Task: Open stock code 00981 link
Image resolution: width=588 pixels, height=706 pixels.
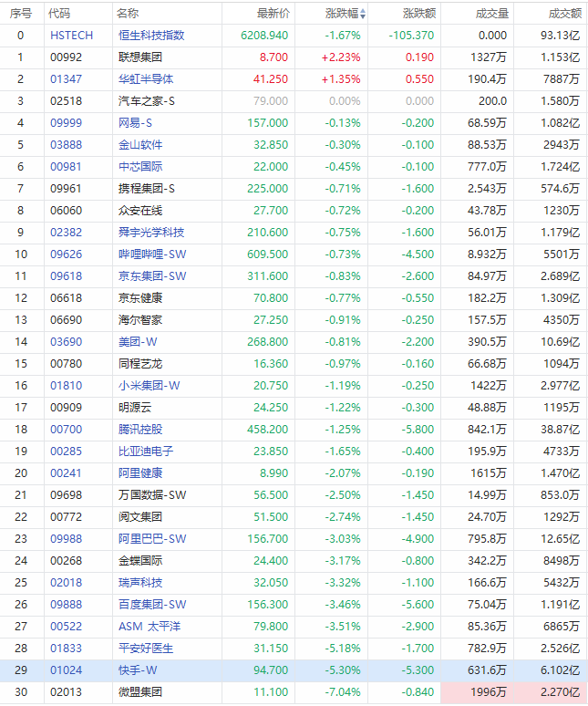Action: (x=67, y=167)
